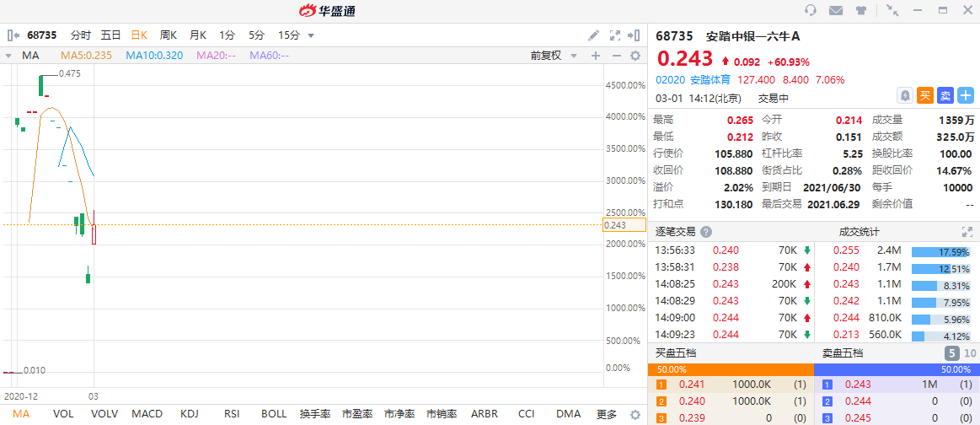Switch to 周K weekly chart tab
This screenshot has width=980, height=425.
(169, 35)
